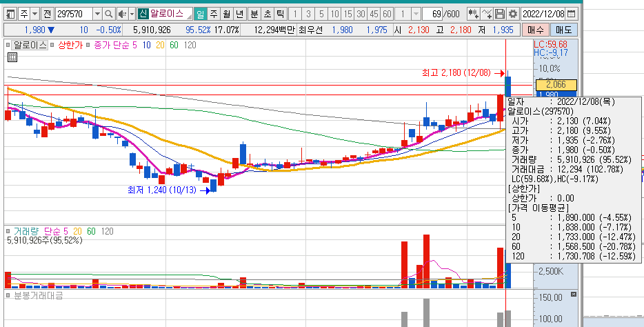Click the magnifier stock search icon
This screenshot has height=327, width=644.
pyautogui.click(x=108, y=14)
